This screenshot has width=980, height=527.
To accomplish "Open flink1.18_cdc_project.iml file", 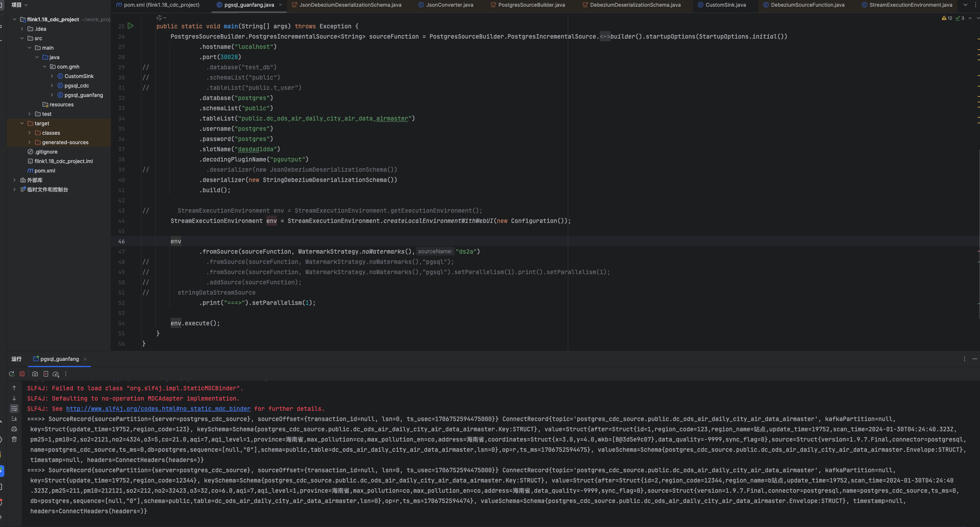I will pos(60,161).
